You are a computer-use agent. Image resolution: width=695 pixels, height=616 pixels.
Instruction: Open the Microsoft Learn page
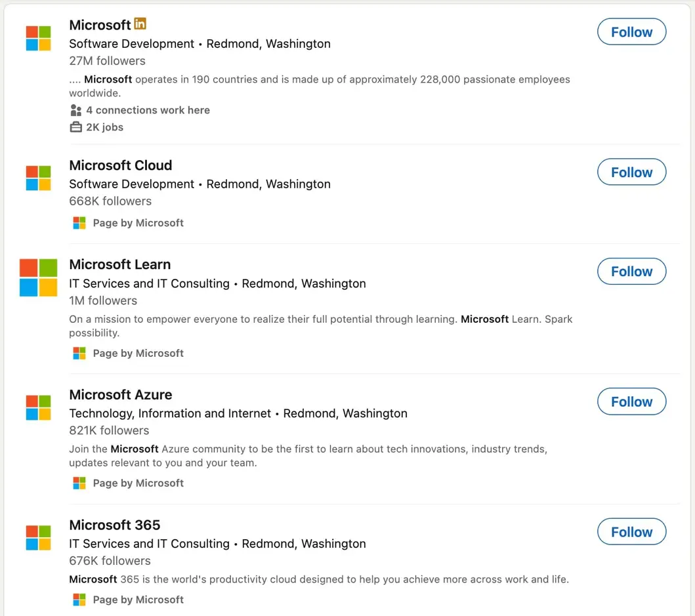(119, 264)
